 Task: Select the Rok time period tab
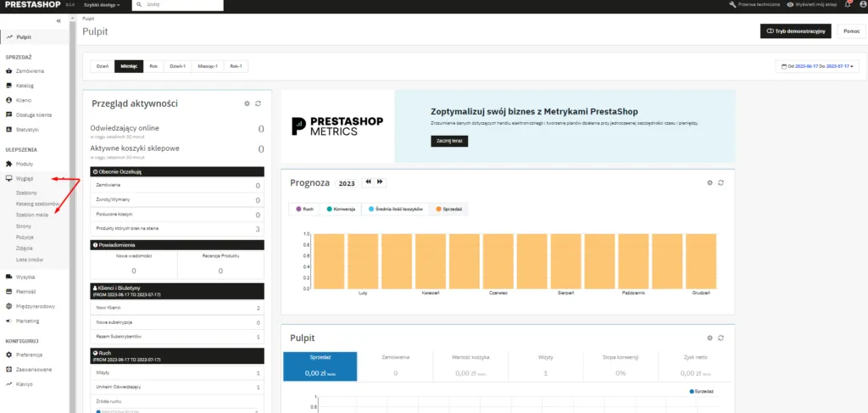tap(153, 66)
